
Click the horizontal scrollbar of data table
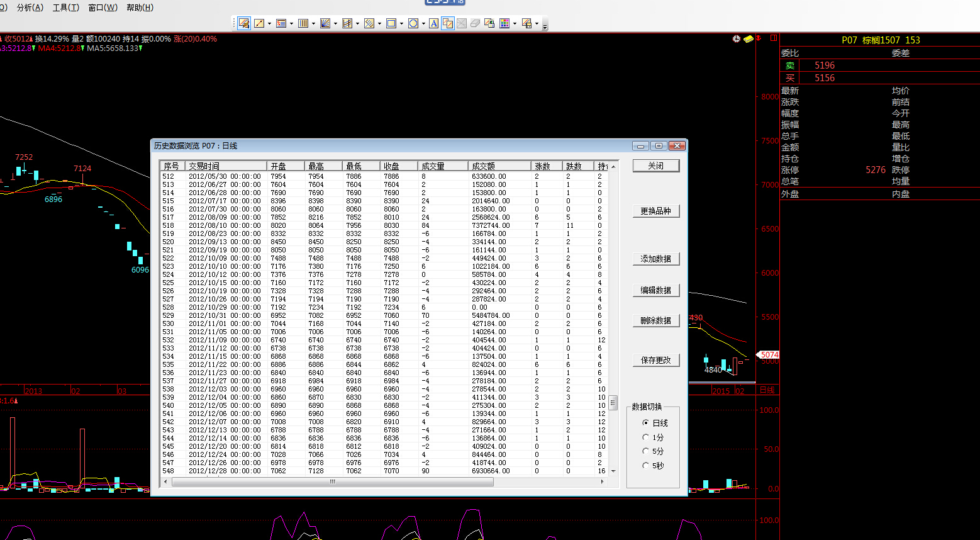click(x=332, y=481)
